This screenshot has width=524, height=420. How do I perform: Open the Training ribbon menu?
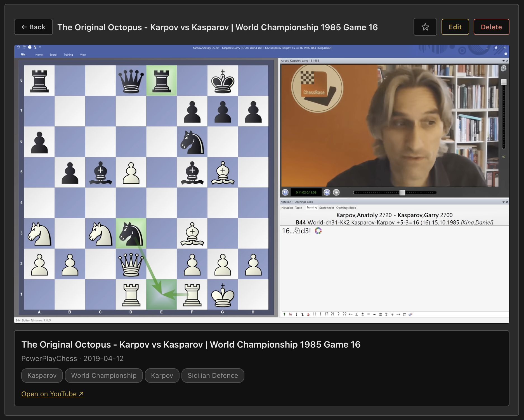pos(68,55)
